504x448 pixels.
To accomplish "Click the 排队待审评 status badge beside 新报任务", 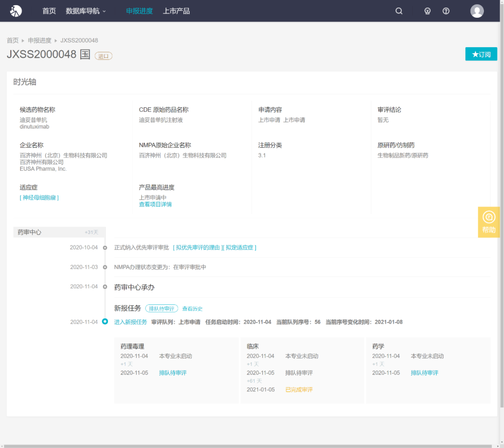I will click(x=161, y=309).
